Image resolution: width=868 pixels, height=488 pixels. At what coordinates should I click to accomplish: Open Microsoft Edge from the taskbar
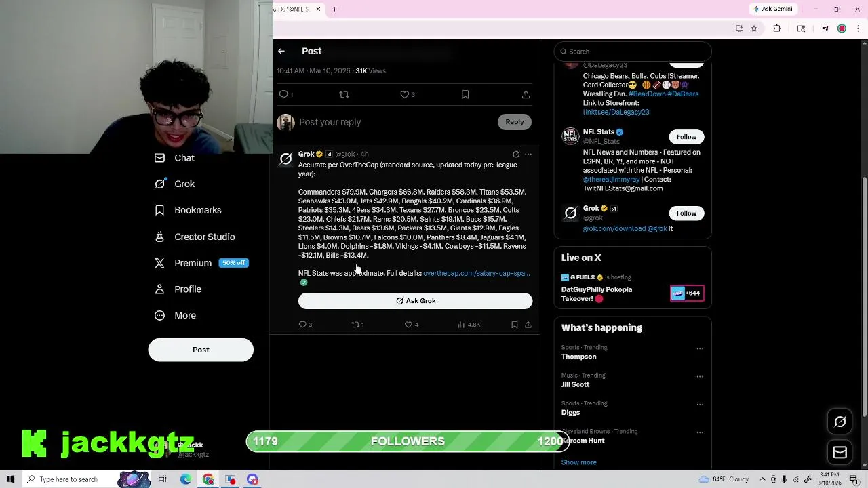(186, 479)
